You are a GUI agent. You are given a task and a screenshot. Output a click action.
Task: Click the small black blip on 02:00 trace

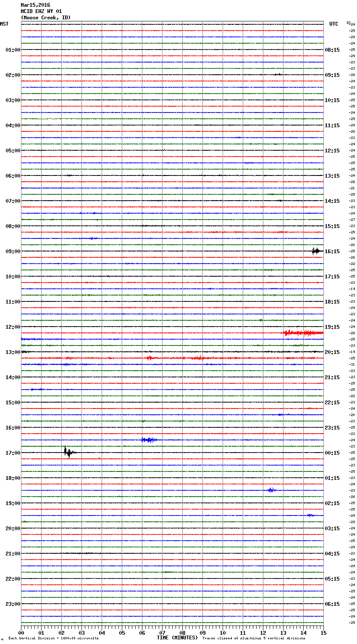[x=278, y=75]
